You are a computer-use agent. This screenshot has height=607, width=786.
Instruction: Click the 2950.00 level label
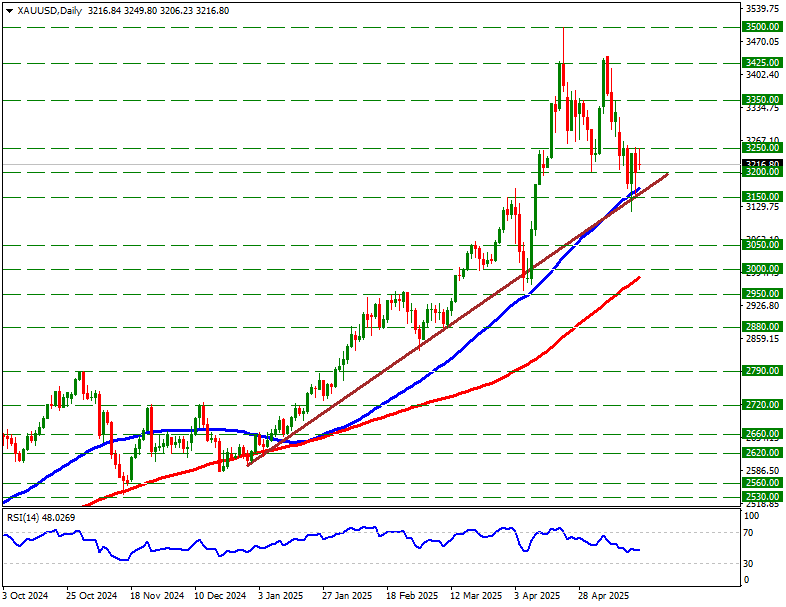(x=761, y=294)
